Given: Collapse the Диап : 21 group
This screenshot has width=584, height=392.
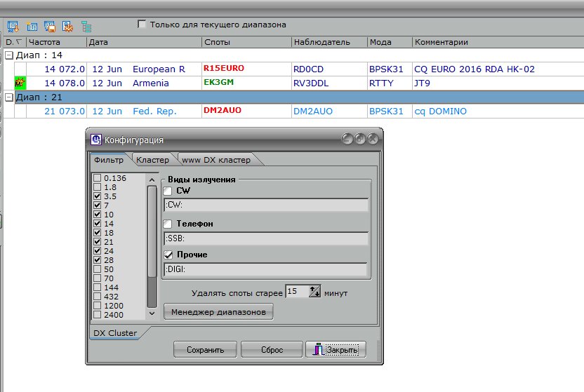Looking at the screenshot, I should tap(8, 97).
